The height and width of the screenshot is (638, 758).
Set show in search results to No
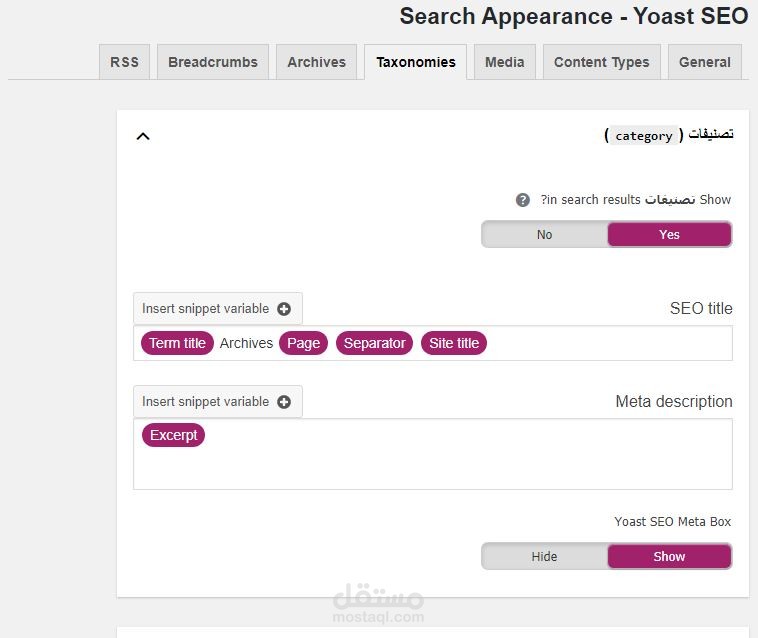coord(544,235)
